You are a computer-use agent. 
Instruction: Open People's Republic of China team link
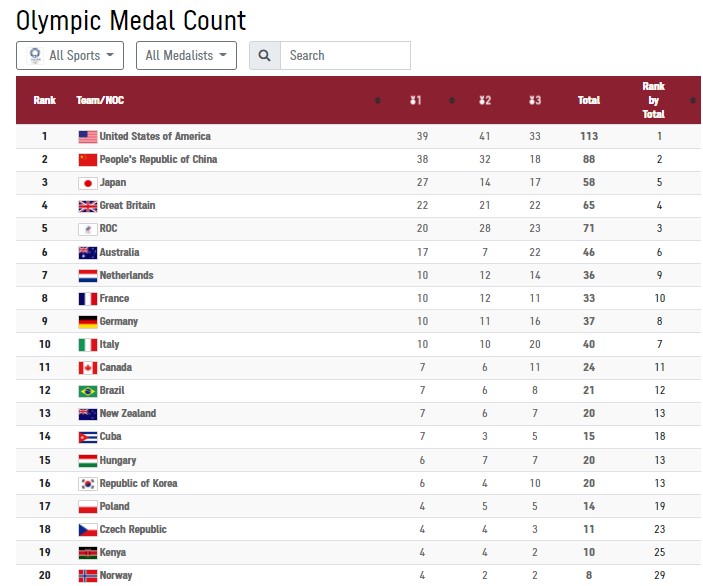pyautogui.click(x=158, y=160)
